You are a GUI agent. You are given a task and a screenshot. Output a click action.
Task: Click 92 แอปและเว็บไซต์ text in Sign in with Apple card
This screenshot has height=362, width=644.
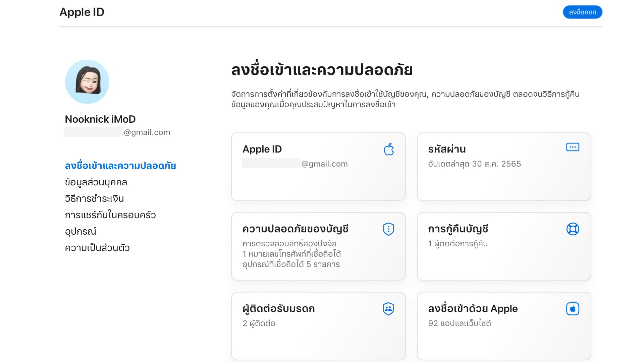tap(460, 323)
